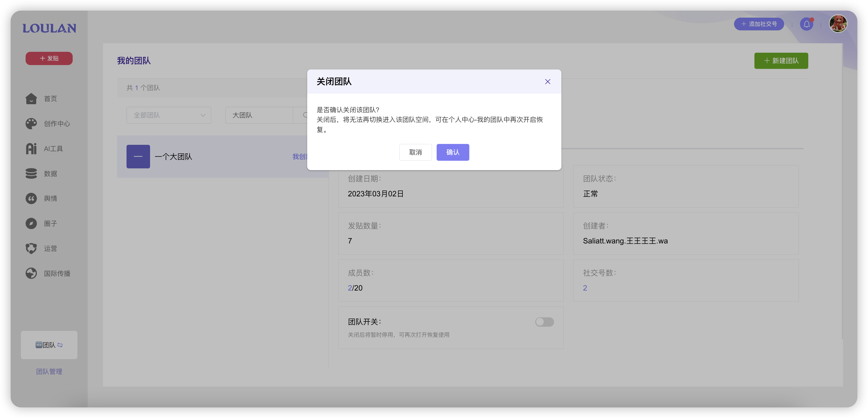Click the 我的团队 heading
Image resolution: width=868 pixels, height=418 pixels.
tap(134, 61)
